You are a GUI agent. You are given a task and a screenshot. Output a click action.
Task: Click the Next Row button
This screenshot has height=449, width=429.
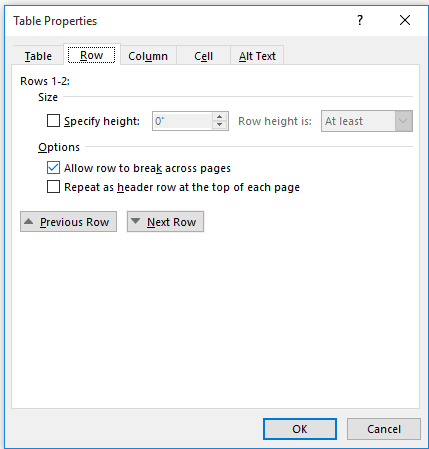point(165,222)
